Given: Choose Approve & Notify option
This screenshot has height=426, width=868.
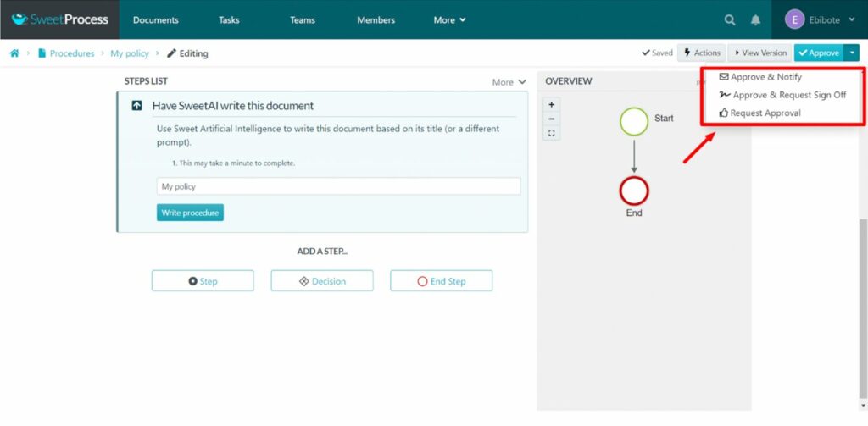Looking at the screenshot, I should pyautogui.click(x=765, y=77).
